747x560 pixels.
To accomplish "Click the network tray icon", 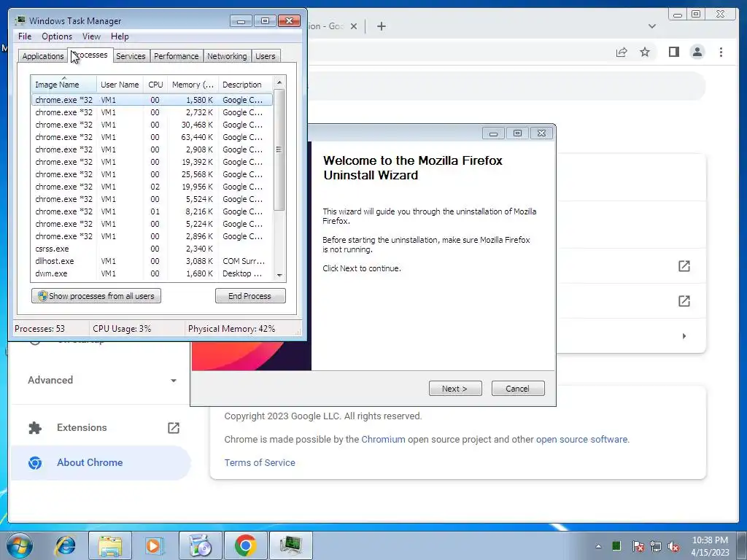I will tap(656, 546).
